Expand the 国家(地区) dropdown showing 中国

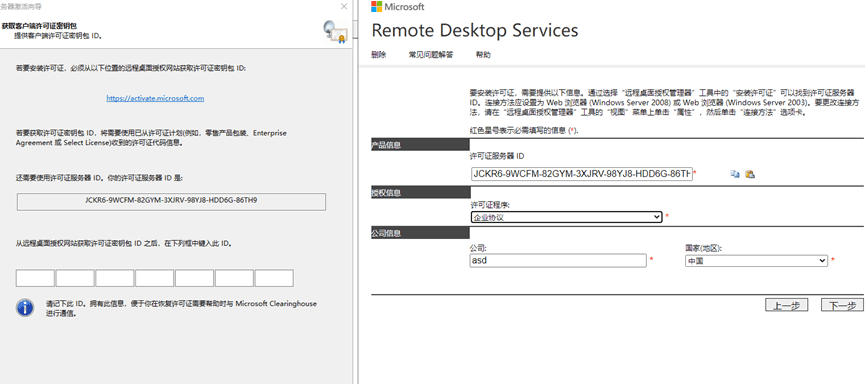[x=756, y=260]
